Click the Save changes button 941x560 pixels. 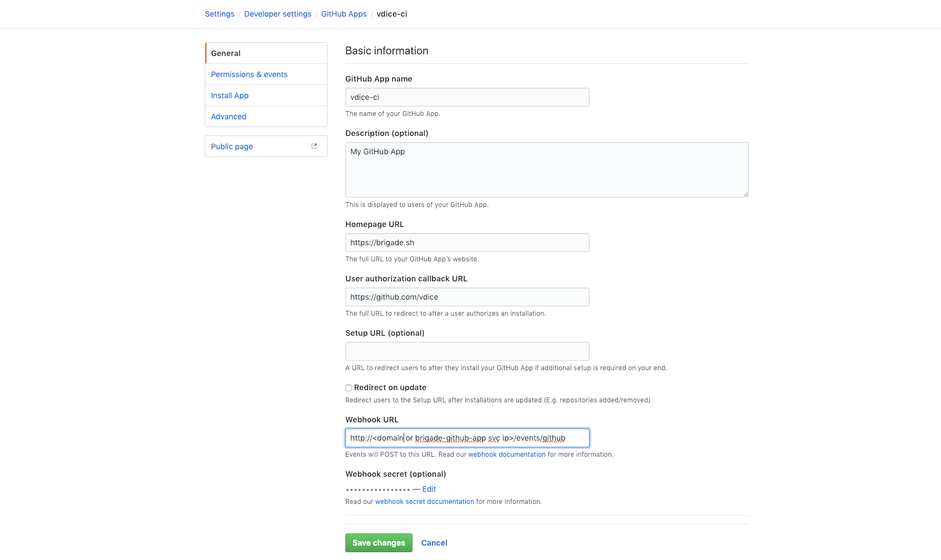pos(379,543)
